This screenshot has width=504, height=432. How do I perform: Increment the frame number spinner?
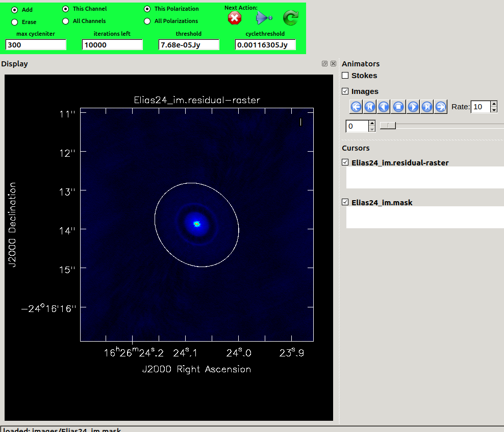pos(372,123)
